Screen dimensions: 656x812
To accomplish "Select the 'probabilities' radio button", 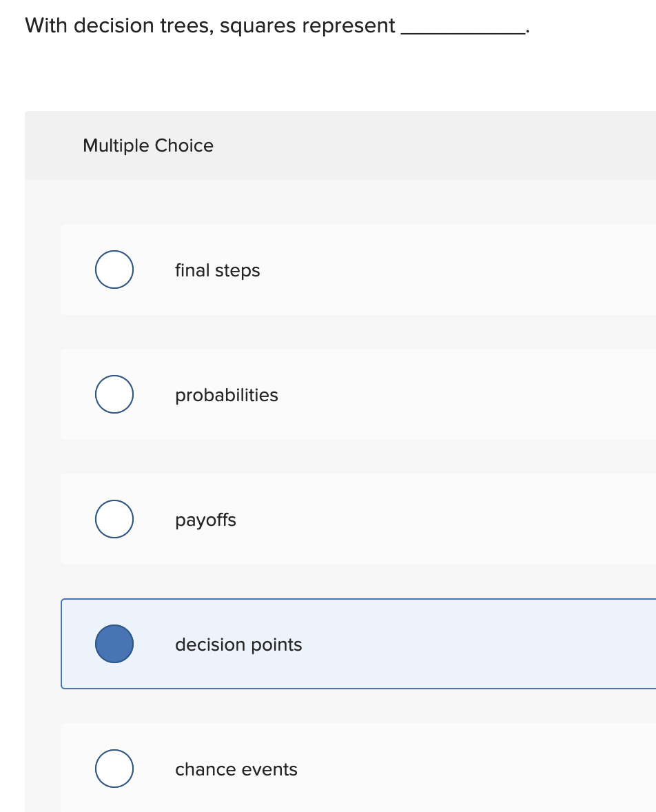I will coord(114,394).
